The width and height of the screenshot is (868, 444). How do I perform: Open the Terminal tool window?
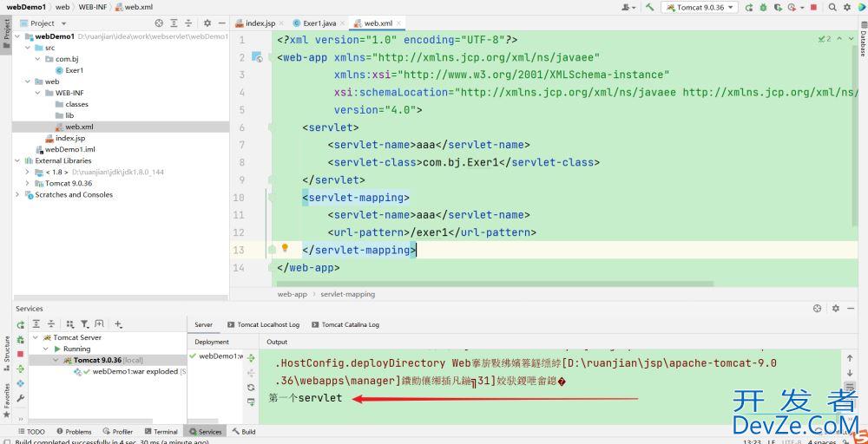click(161, 432)
